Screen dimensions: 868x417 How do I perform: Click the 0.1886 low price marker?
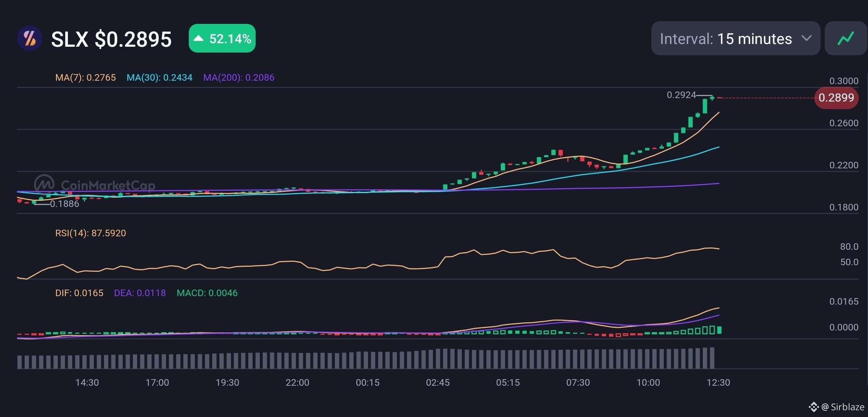click(64, 203)
